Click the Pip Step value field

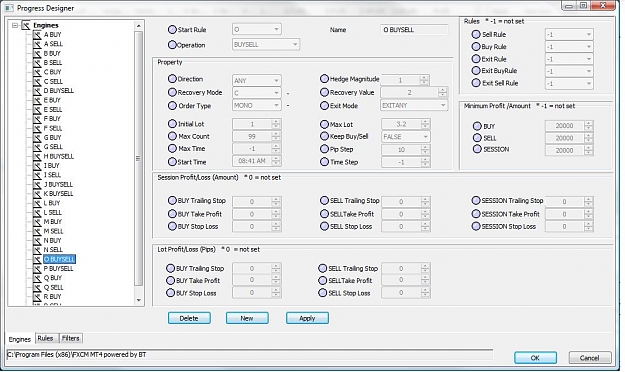[406, 150]
